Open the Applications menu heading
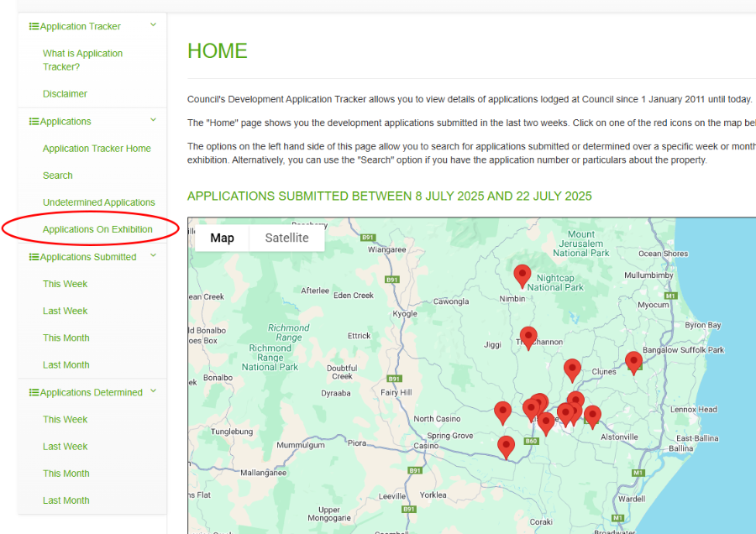The width and height of the screenshot is (756, 534). [66, 122]
